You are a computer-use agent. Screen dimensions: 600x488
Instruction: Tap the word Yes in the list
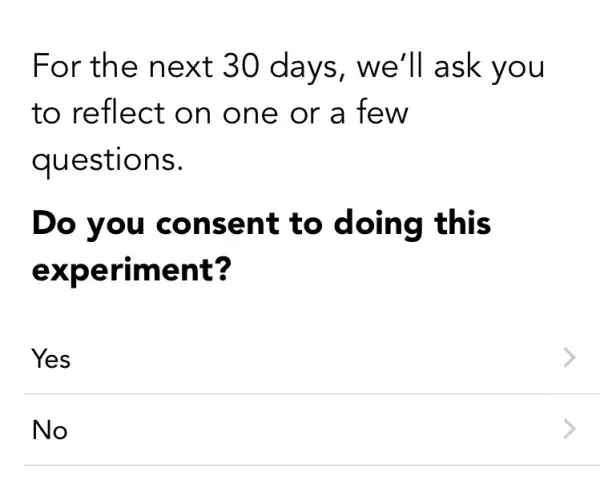click(x=51, y=358)
